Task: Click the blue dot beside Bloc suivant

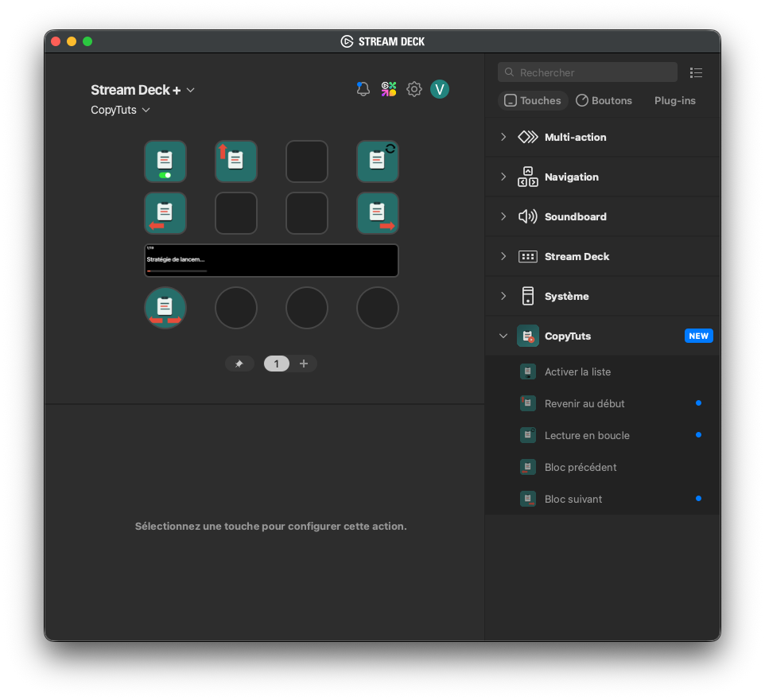Action: click(x=699, y=499)
